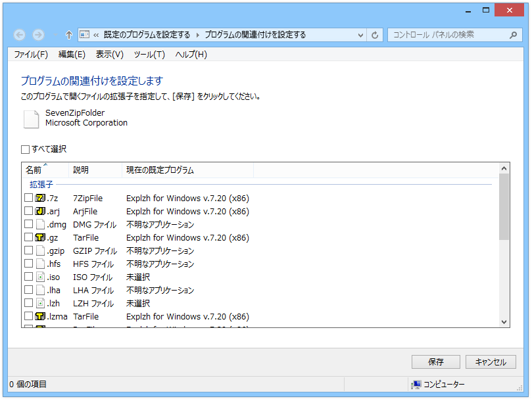Check the .iso extension checkbox
The width and height of the screenshot is (532, 401).
pos(28,277)
